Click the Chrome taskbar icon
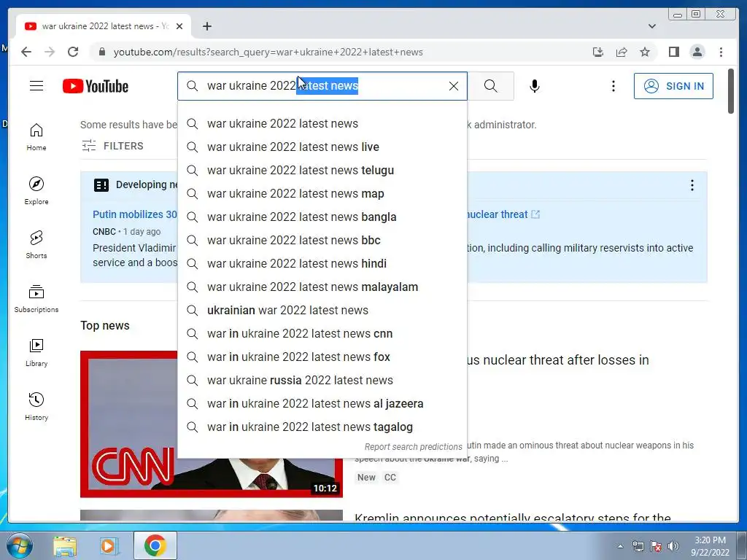Viewport: 747px width, 560px height. point(155,545)
